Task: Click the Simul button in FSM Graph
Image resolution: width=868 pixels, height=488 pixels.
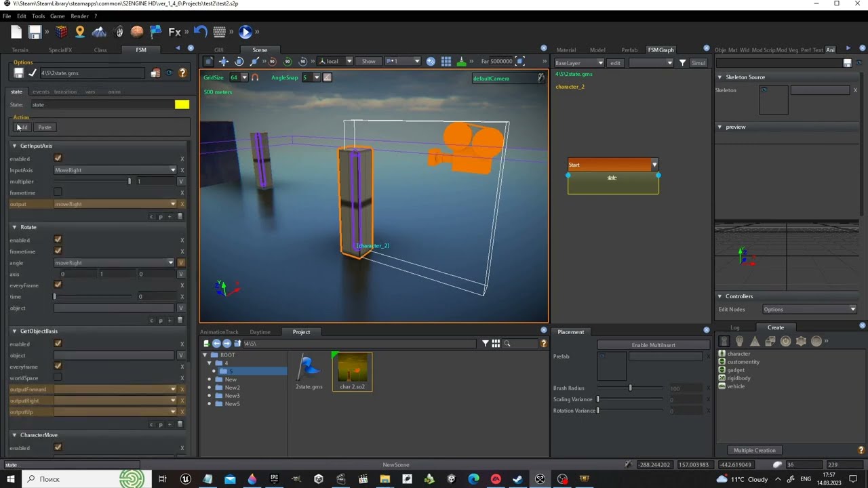Action: (698, 63)
